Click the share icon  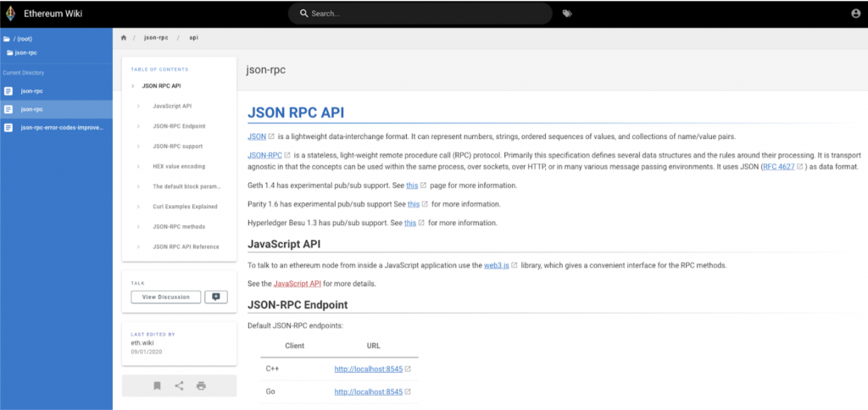point(180,385)
